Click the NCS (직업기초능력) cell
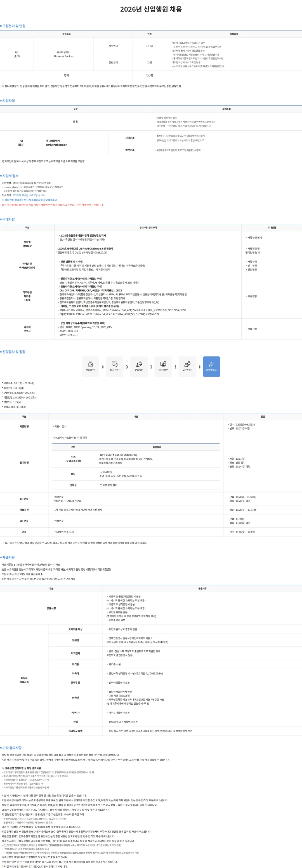The image size is (302, 868). [73, 459]
